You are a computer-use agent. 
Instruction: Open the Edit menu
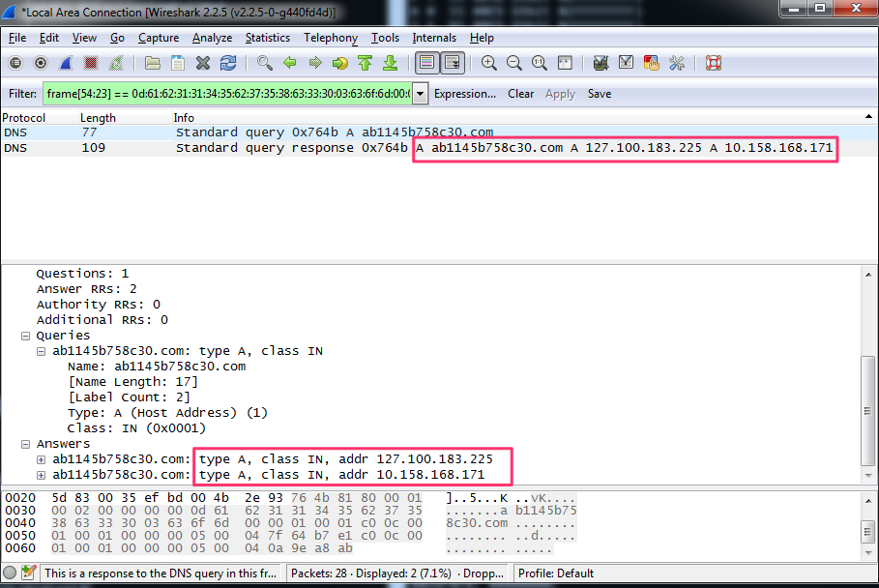point(49,38)
